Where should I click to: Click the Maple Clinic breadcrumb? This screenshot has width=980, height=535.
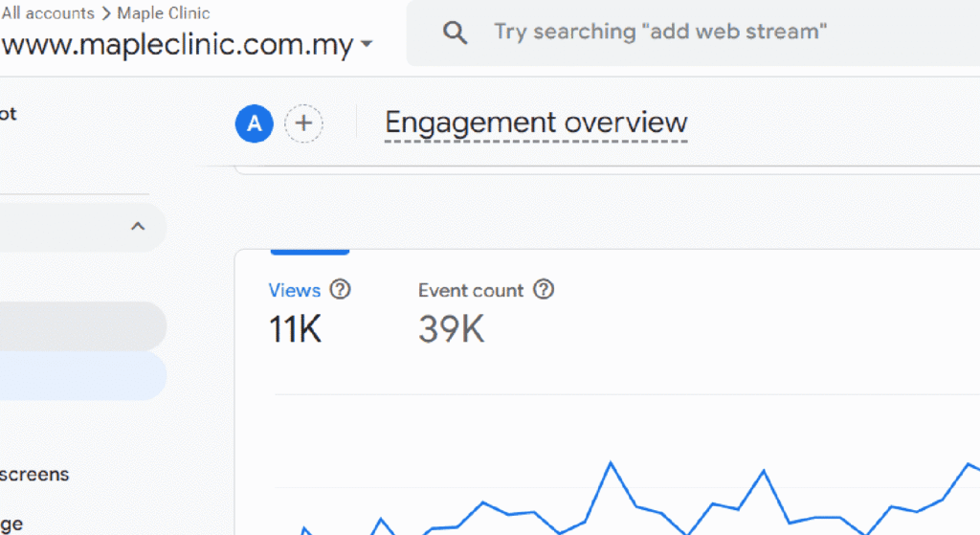click(x=164, y=13)
